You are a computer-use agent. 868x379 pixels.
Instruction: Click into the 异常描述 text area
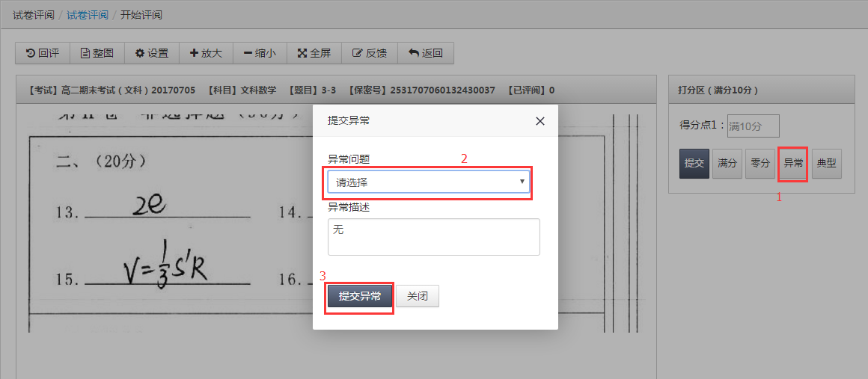click(433, 237)
